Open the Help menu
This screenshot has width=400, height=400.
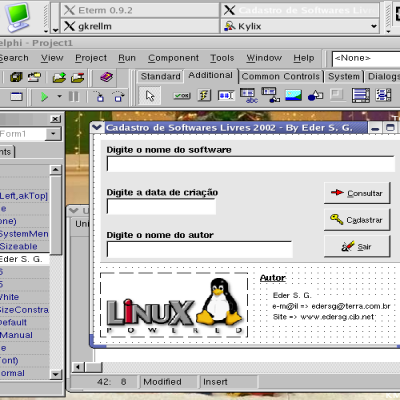pos(304,58)
